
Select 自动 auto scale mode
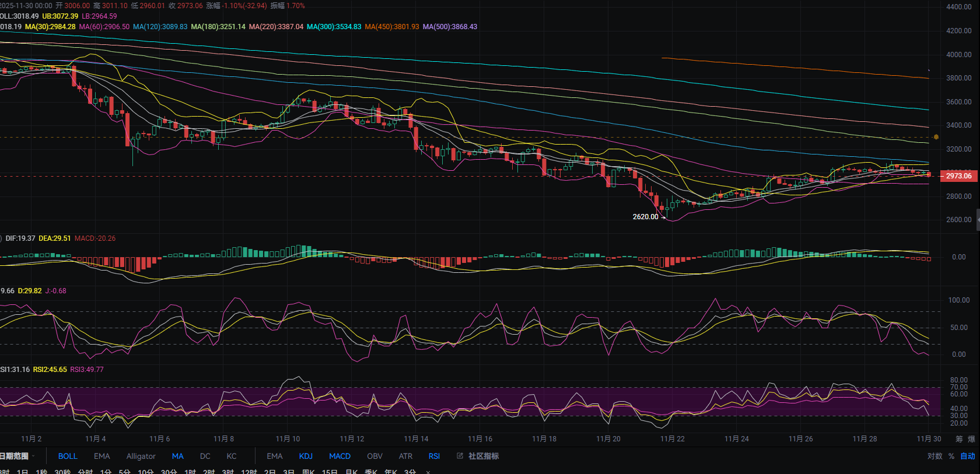(x=968, y=456)
